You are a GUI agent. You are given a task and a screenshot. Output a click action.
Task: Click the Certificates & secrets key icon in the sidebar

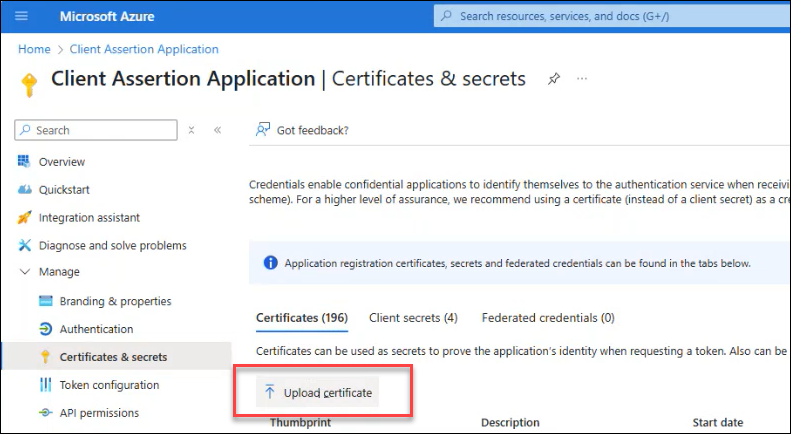click(45, 357)
